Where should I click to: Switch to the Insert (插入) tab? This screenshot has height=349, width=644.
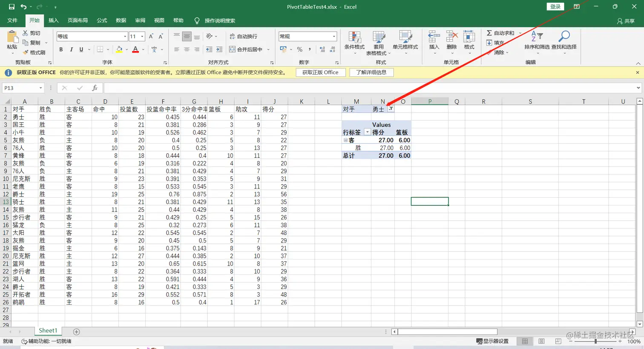point(53,20)
